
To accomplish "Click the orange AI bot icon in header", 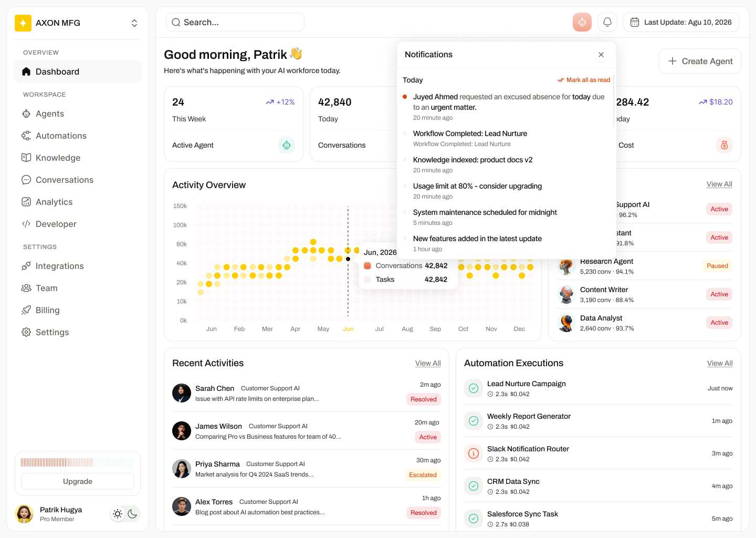I will coord(582,22).
